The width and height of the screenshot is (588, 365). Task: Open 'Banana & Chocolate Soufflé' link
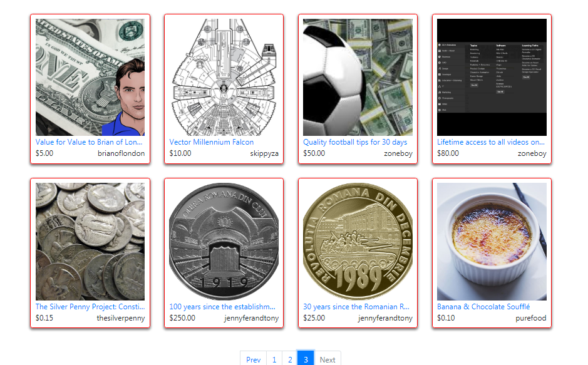pyautogui.click(x=483, y=307)
